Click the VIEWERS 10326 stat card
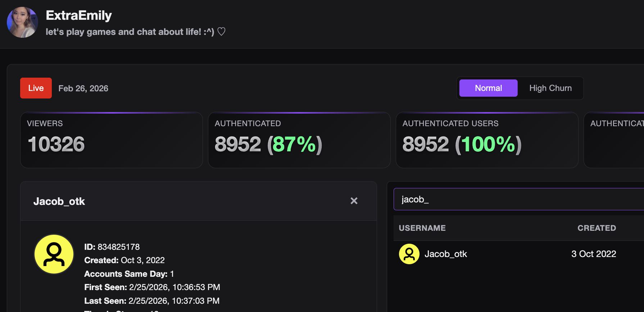644x312 pixels. (x=112, y=140)
